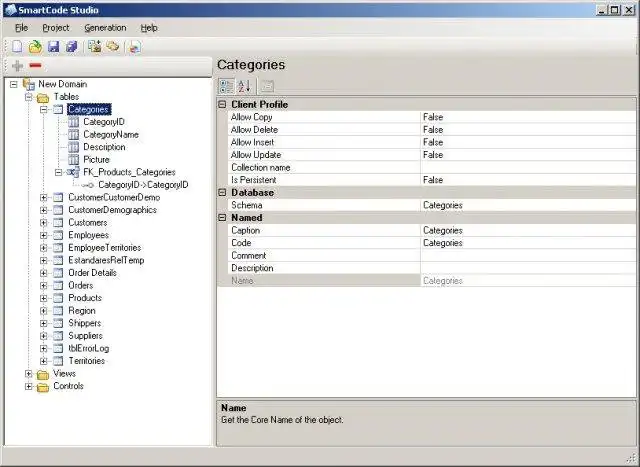Collapse the Client Profile property section
The height and width of the screenshot is (467, 640).
(222, 105)
